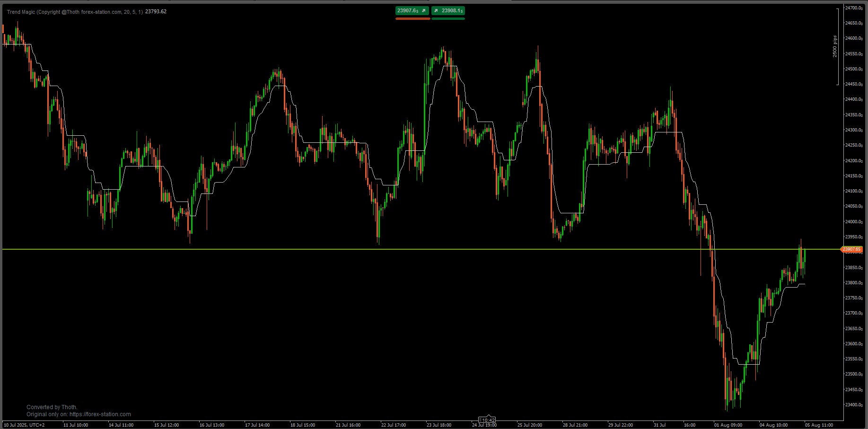This screenshot has width=868, height=429.
Task: Click the Trend Magic value 23793.62
Action: (x=156, y=12)
